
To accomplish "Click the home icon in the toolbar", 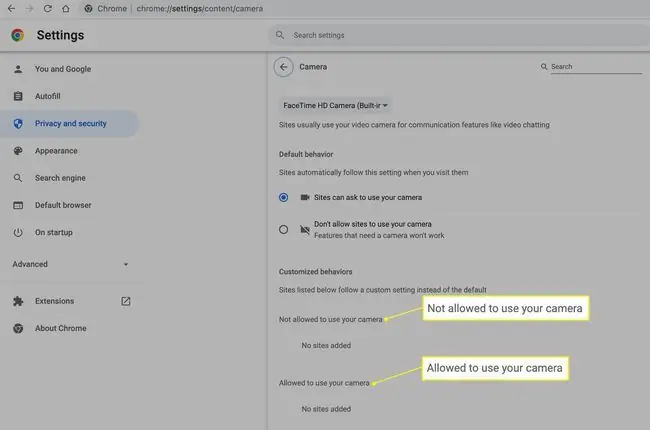I will (x=66, y=9).
